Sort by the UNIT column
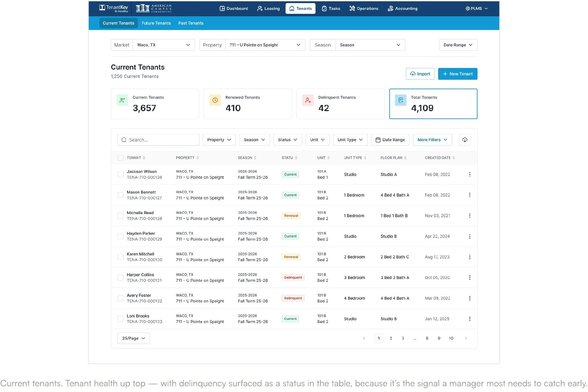Viewport: 588px width, 392px height. (323, 158)
